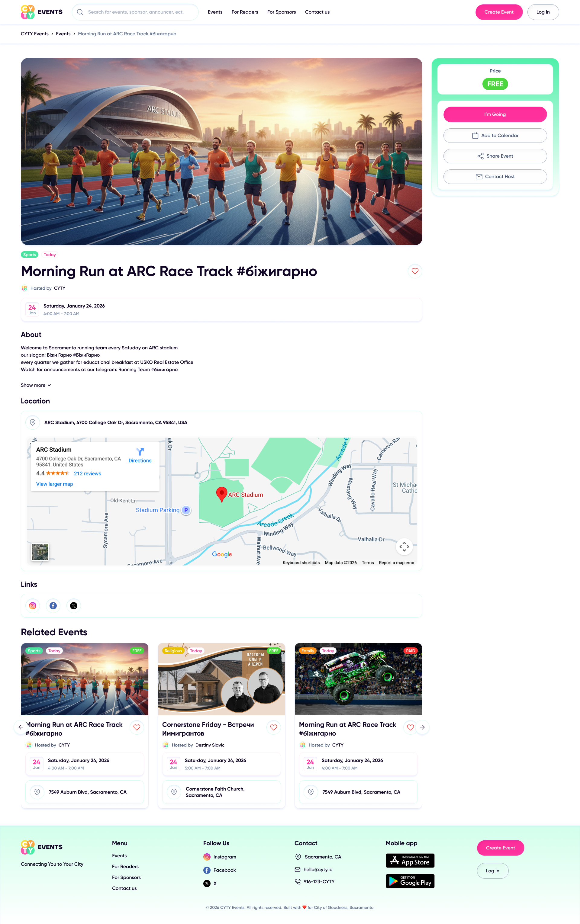
Task: Go to previous related events with left arrow
Action: (x=21, y=727)
